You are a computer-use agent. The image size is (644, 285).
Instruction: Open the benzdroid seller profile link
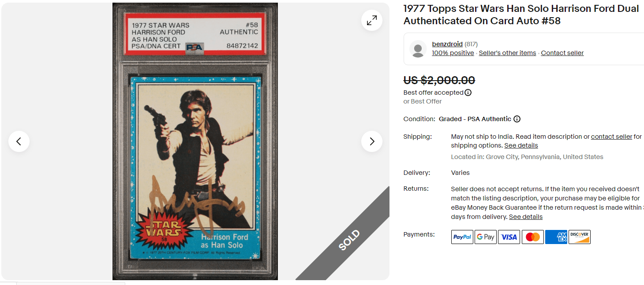click(x=447, y=44)
